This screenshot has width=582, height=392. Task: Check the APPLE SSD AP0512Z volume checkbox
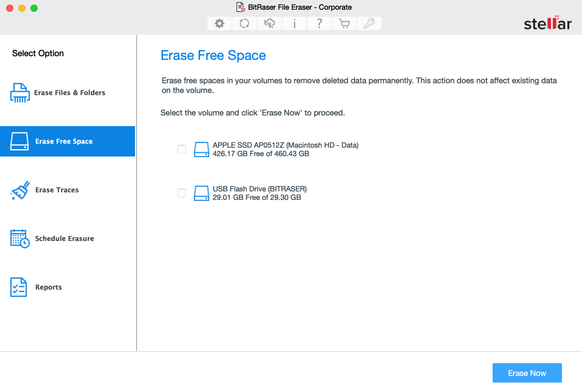[x=182, y=149]
